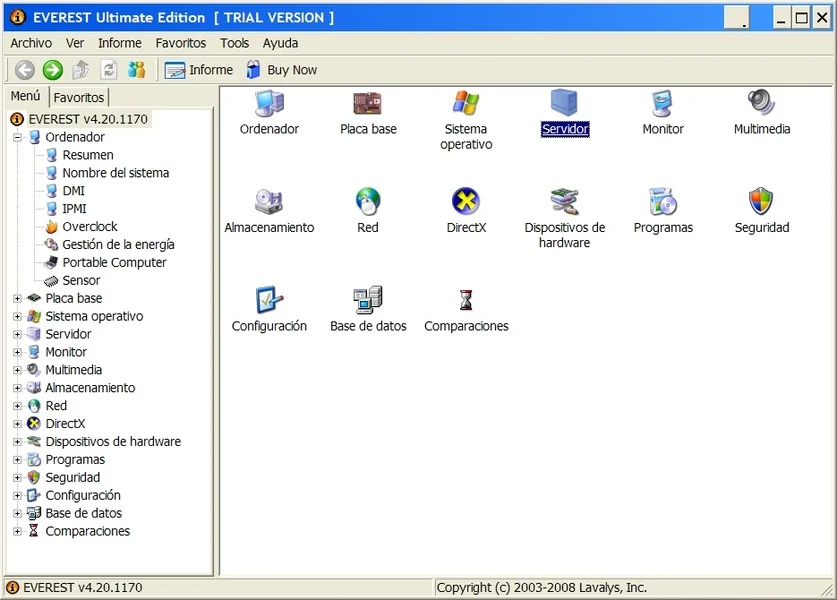Click the Back arrow toolbar button
Screen dimensions: 837x600
tap(25, 70)
